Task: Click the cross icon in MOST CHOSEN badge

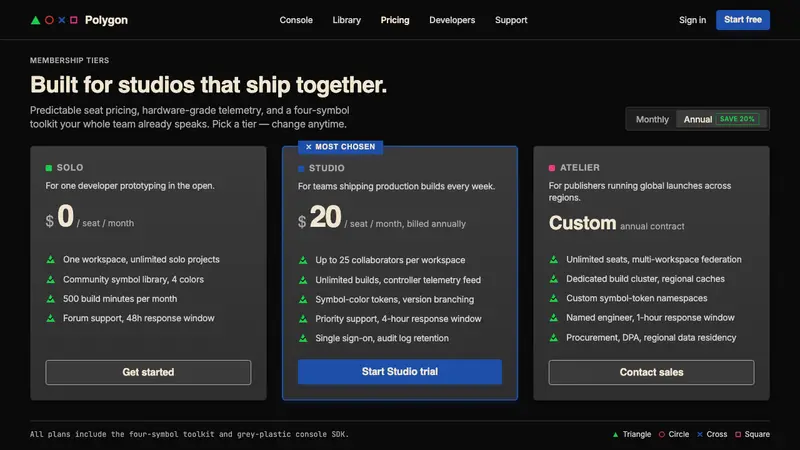Action: (308, 147)
